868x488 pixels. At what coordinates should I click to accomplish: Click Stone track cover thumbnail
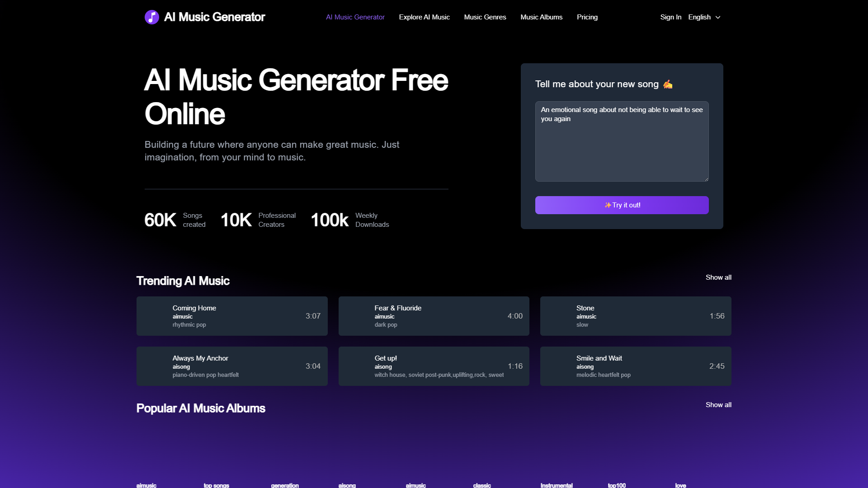pyautogui.click(x=558, y=316)
